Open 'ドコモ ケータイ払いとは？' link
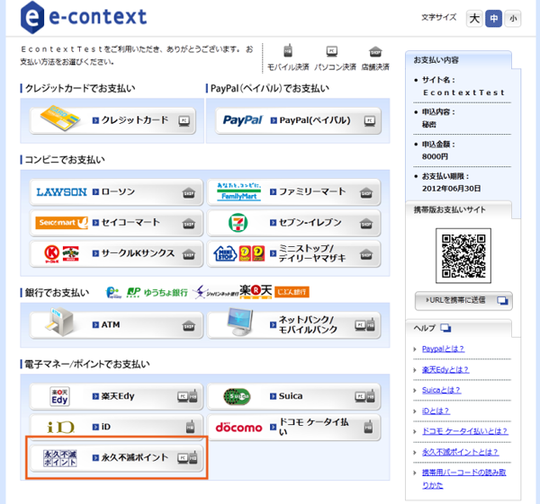 pyautogui.click(x=465, y=431)
